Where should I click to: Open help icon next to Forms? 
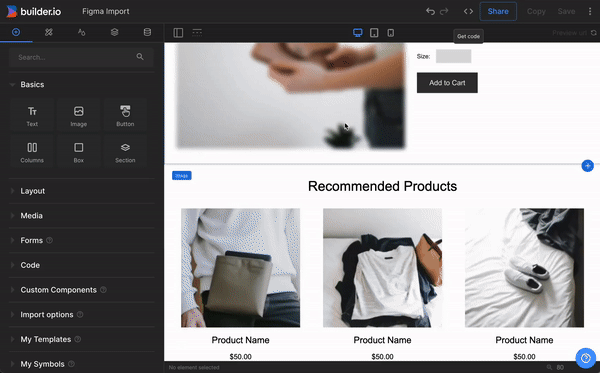click(x=49, y=240)
